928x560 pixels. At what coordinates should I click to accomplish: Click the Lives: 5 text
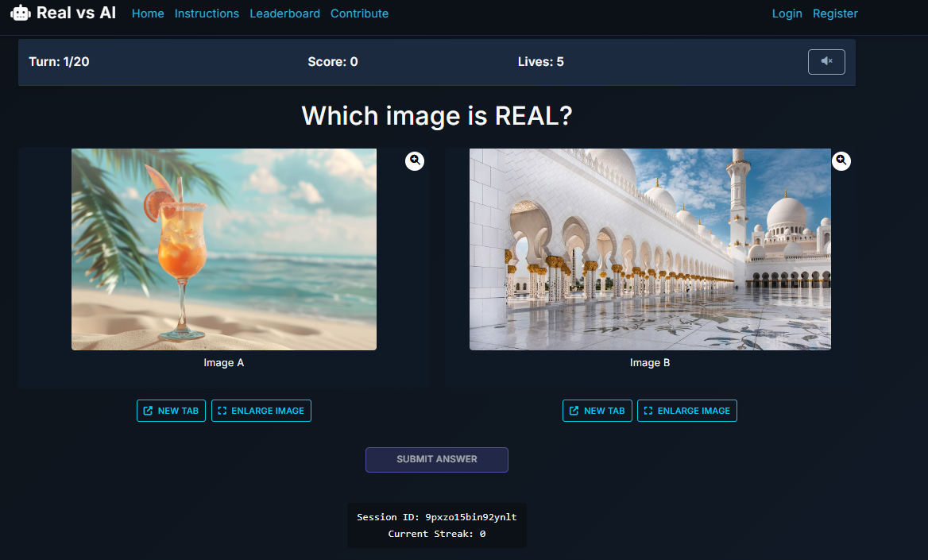pyautogui.click(x=541, y=62)
